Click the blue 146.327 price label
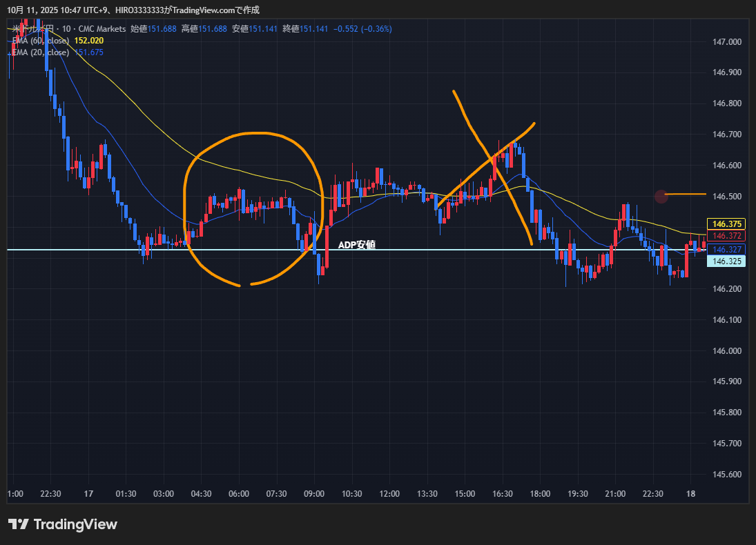756x545 pixels. tap(726, 249)
